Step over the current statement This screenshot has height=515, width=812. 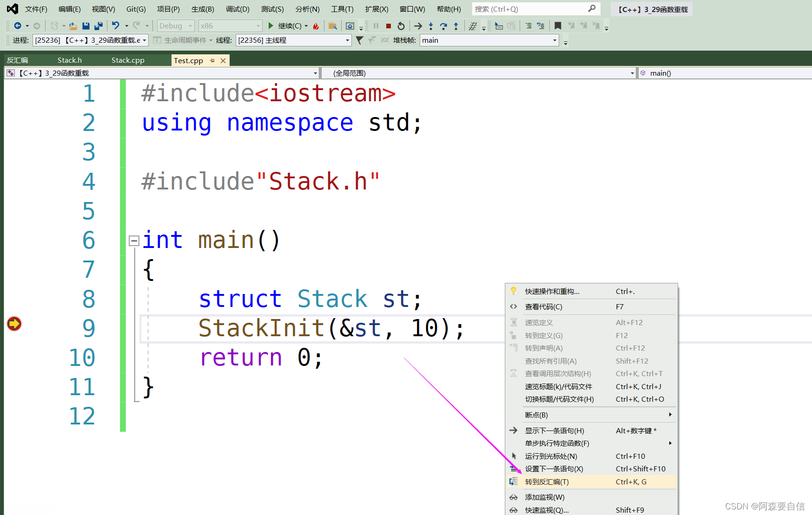click(x=443, y=26)
